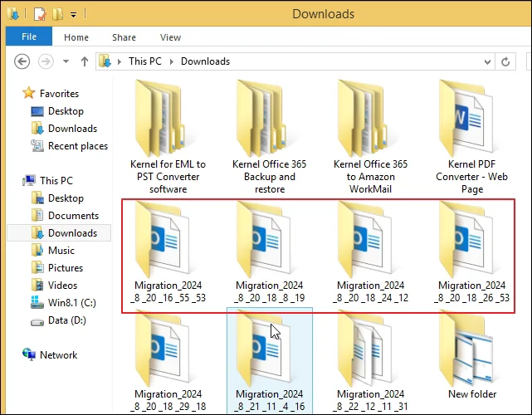Select folder Migration_2024_8_22_12_11_31
This screenshot has width=532, height=415.
(370, 361)
